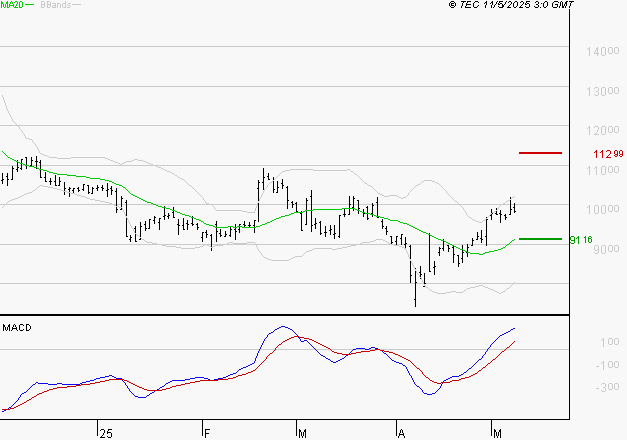Viewport: 627px width, 440px height.
Task: Click the 100.00 price axis label
Action: click(x=603, y=209)
